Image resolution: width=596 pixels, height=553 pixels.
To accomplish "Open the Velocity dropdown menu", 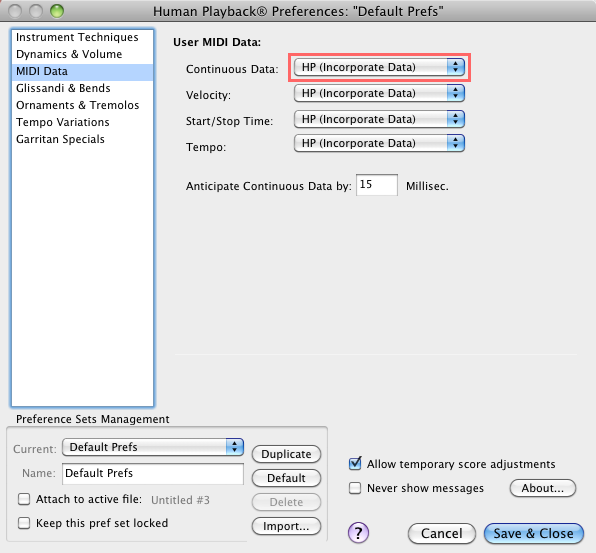I will point(379,93).
